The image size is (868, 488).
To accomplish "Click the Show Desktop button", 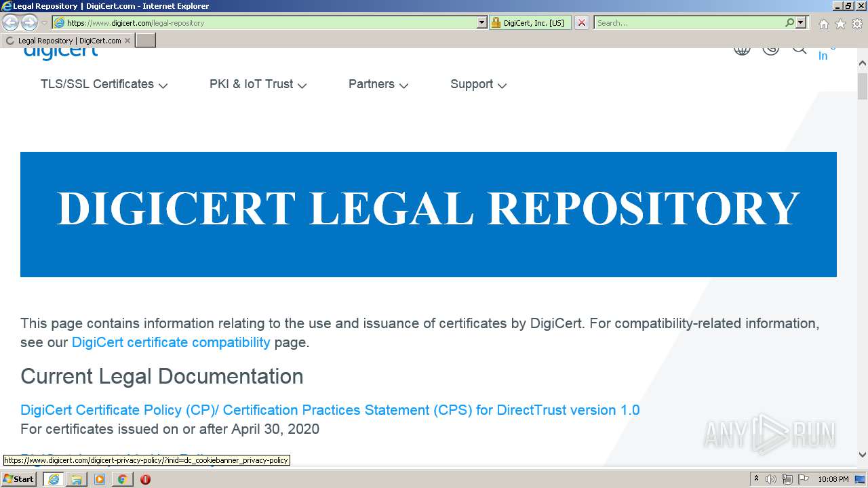I will point(861,479).
